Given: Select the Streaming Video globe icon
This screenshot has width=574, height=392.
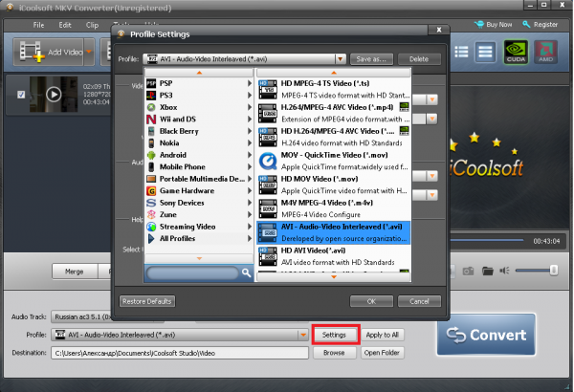Looking at the screenshot, I should click(x=151, y=227).
